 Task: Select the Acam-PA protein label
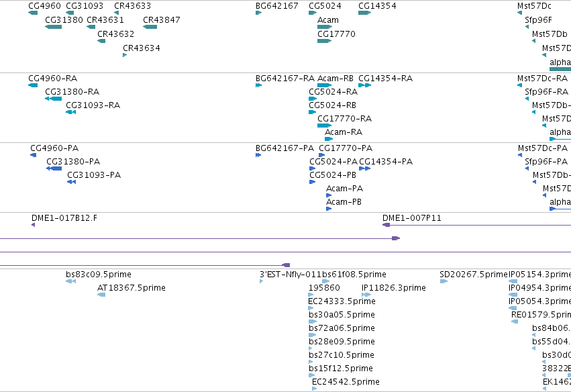pos(344,189)
